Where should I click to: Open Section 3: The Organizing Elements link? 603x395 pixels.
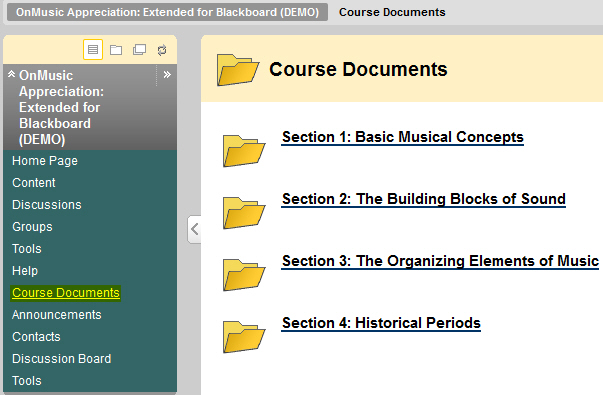[x=440, y=261]
